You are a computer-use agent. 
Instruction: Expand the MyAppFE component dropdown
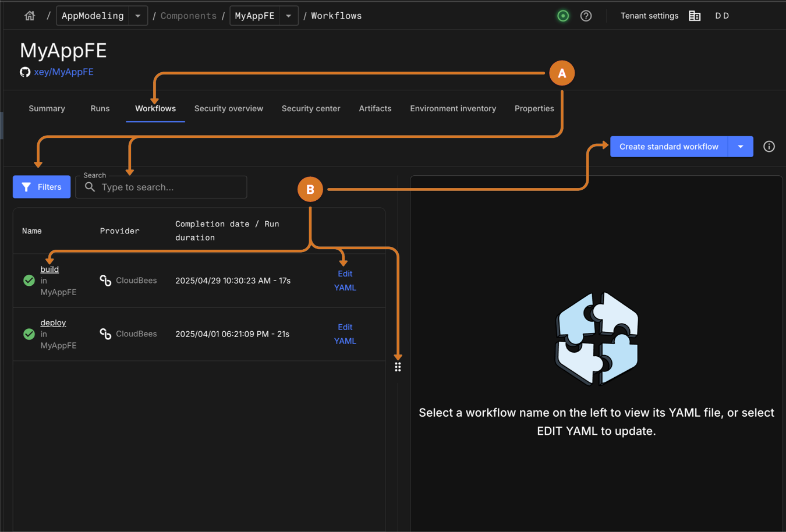(289, 16)
